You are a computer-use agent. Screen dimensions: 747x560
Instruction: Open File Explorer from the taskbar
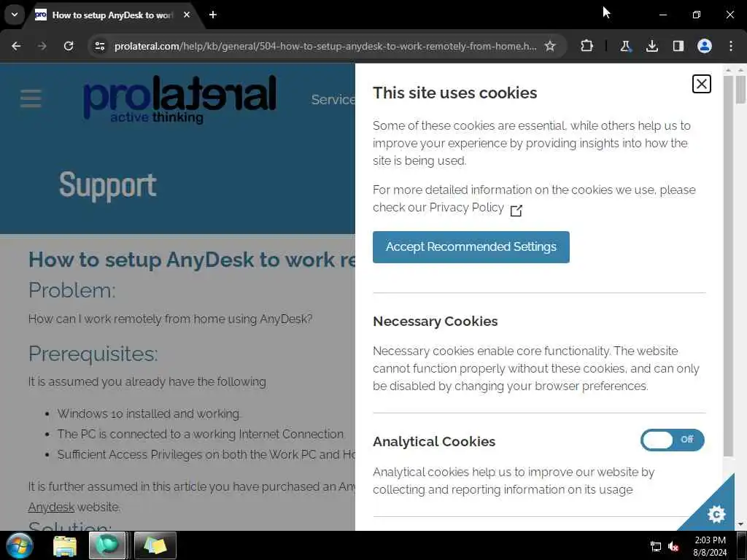65,546
